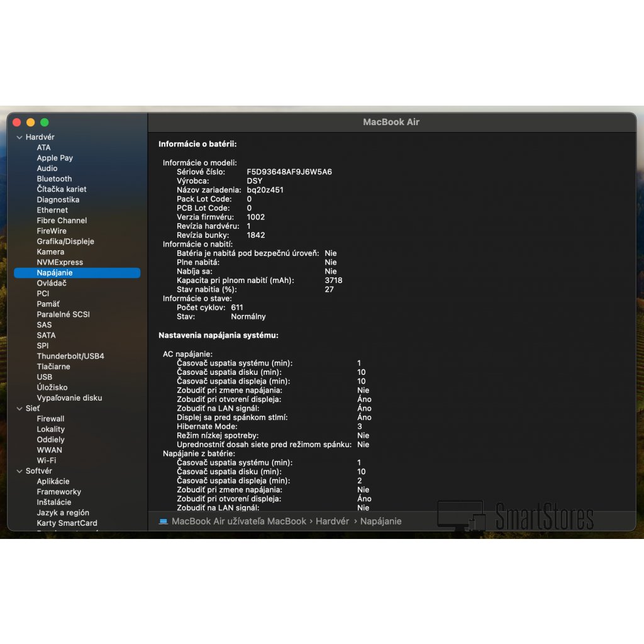644x644 pixels.
Task: Open Bluetooth hardware details
Action: (x=54, y=179)
